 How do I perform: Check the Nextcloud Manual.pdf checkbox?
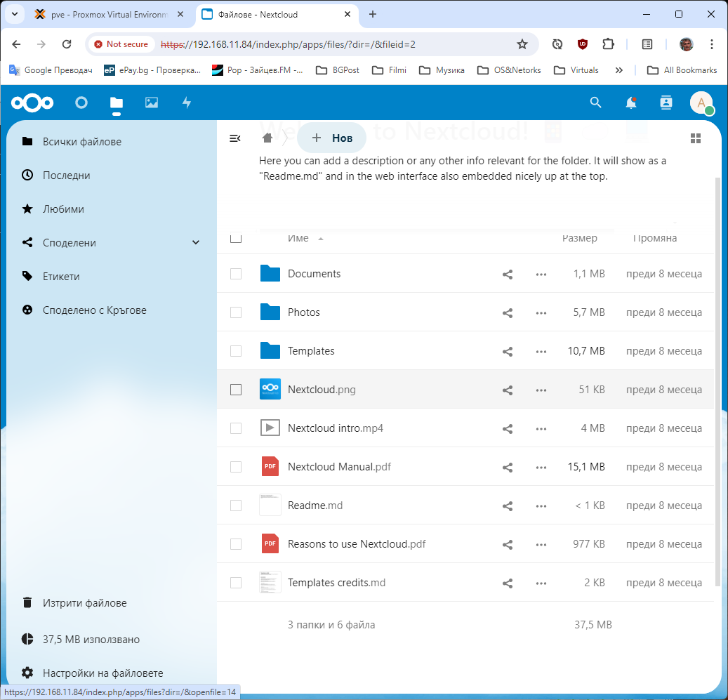(x=236, y=466)
